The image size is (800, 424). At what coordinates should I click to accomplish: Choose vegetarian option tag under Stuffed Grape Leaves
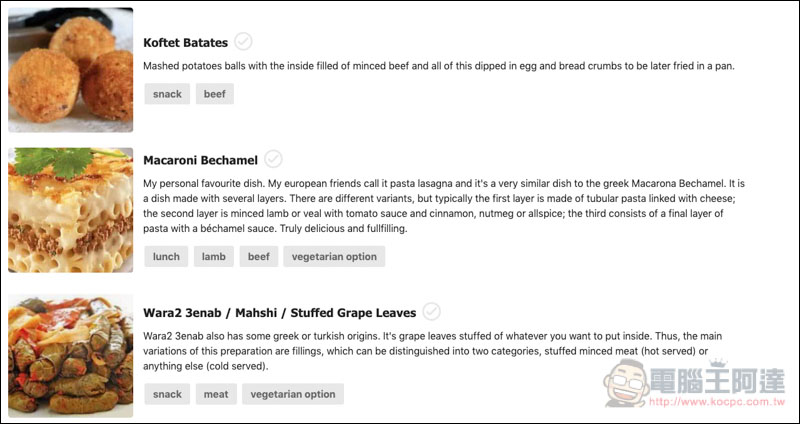pyautogui.click(x=293, y=394)
